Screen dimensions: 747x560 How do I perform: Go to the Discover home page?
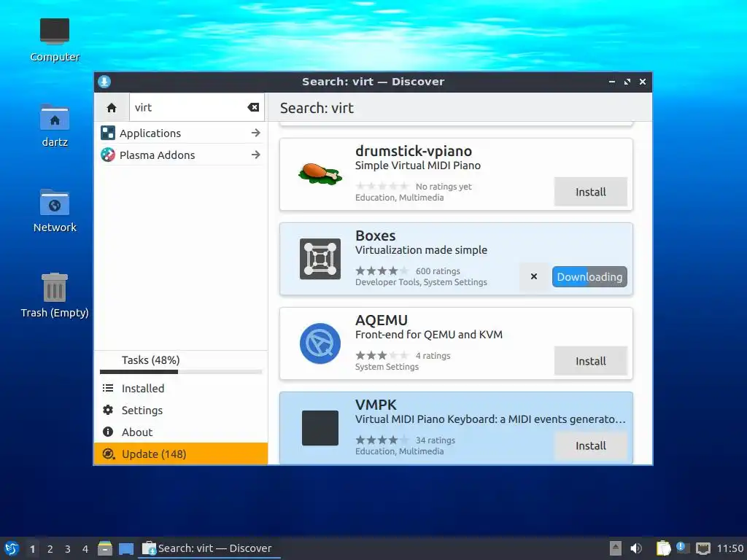(112, 108)
